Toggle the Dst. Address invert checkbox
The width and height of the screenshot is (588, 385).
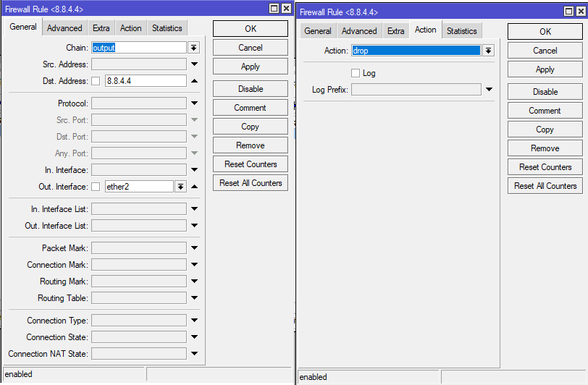click(x=96, y=81)
